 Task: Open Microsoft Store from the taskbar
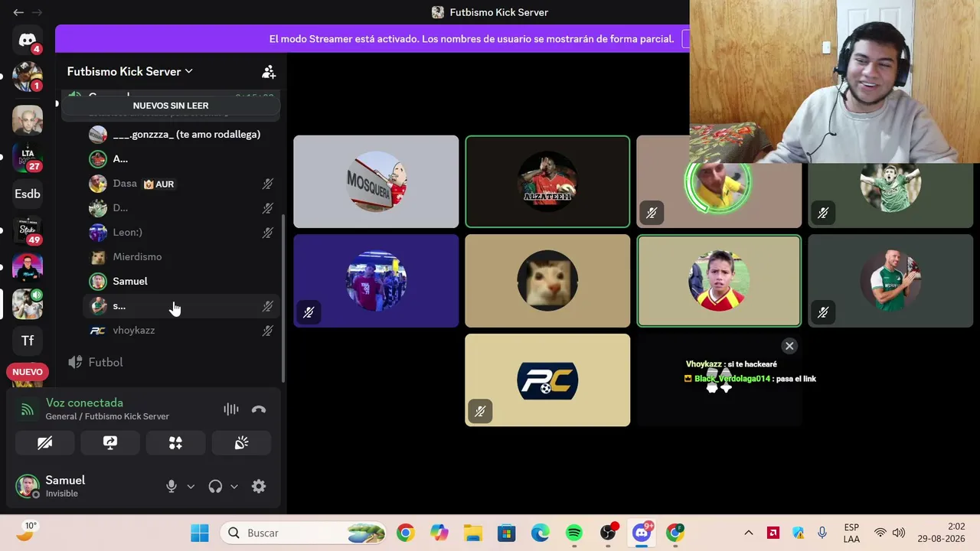coord(507,533)
